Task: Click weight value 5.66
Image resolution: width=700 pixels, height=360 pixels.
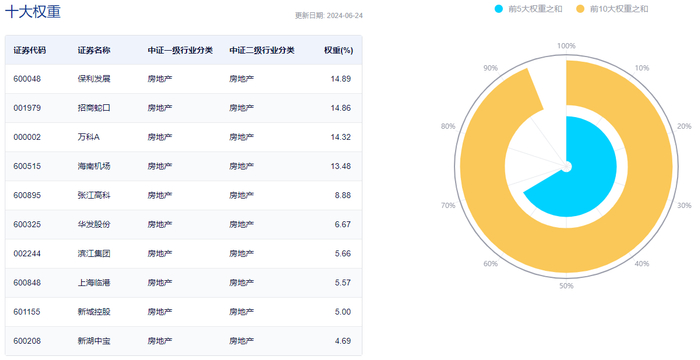Action: pos(343,254)
